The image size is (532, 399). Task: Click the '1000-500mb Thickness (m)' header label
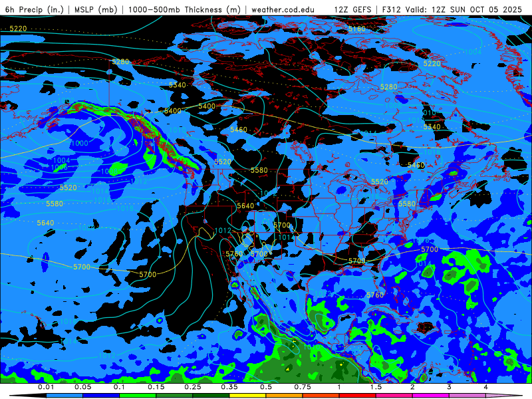tap(184, 9)
